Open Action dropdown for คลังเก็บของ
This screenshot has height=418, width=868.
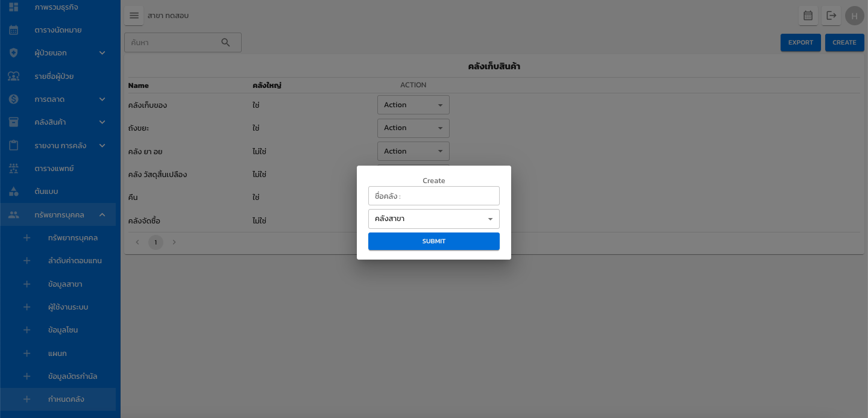pyautogui.click(x=414, y=105)
